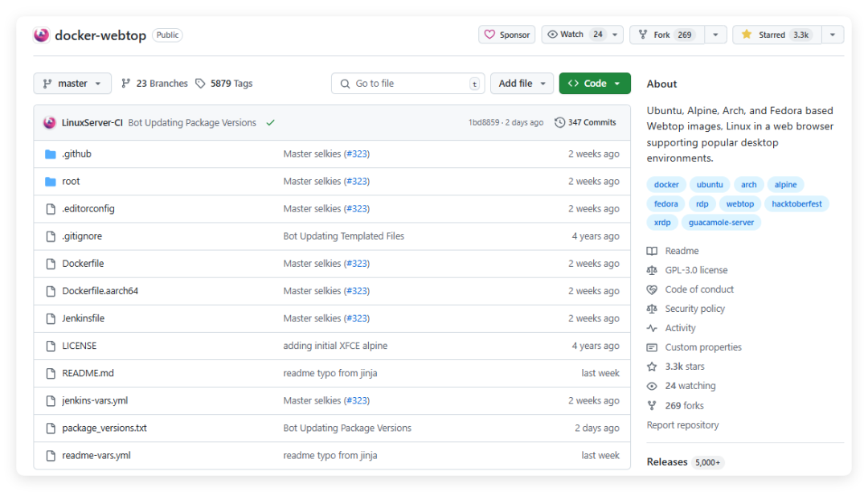Image resolution: width=868 pixels, height=492 pixels.
Task: Open 'Bot Updating Templated Files' commit message
Action: coord(344,236)
